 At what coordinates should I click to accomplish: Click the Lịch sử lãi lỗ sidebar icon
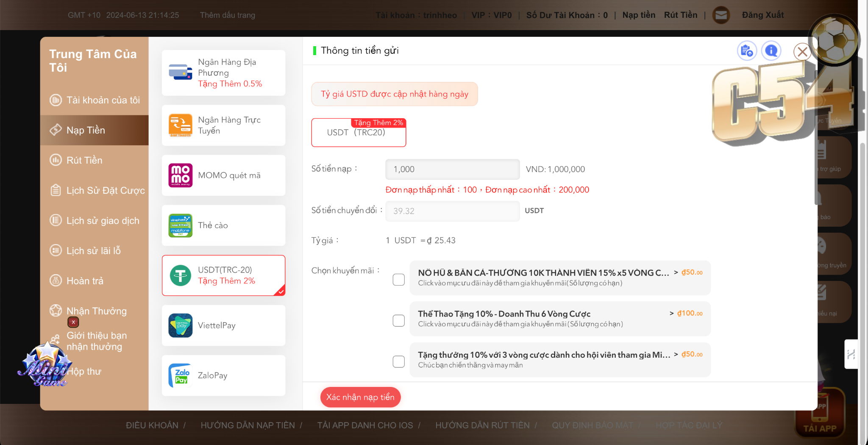56,250
